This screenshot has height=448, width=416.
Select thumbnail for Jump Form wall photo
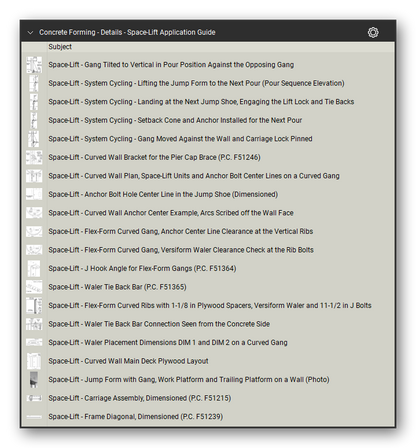pyautogui.click(x=34, y=379)
